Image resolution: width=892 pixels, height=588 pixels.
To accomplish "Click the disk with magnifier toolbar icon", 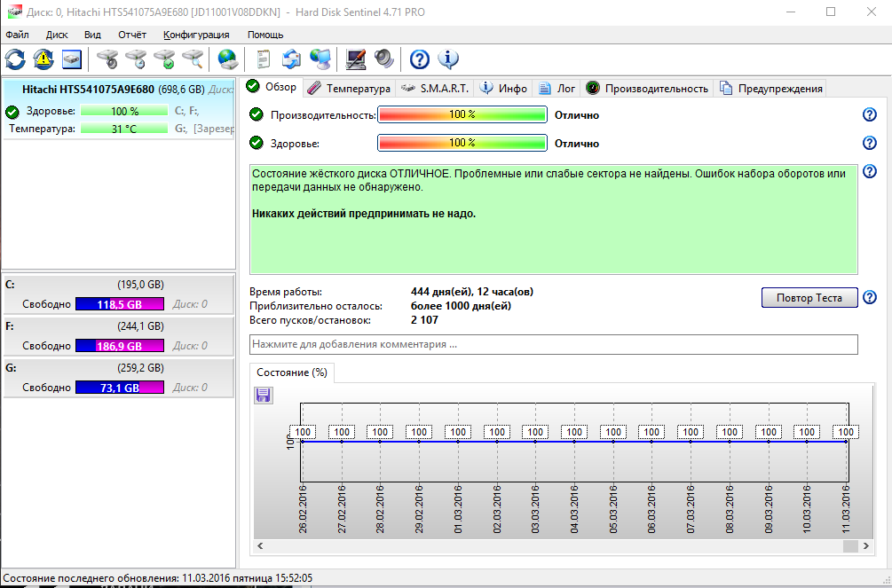I will (193, 59).
